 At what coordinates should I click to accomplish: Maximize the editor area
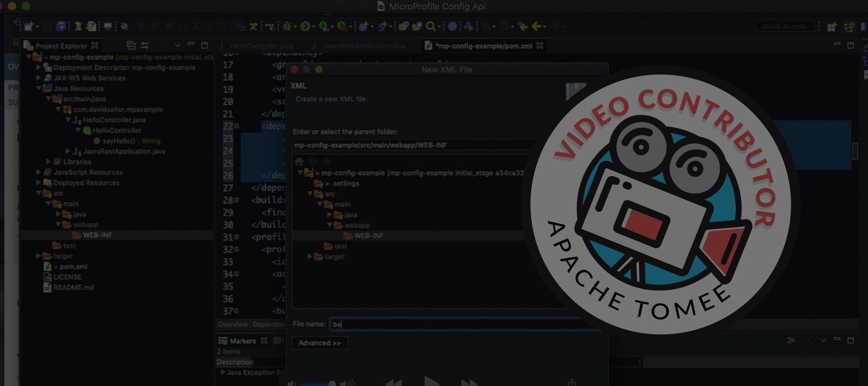[x=851, y=45]
